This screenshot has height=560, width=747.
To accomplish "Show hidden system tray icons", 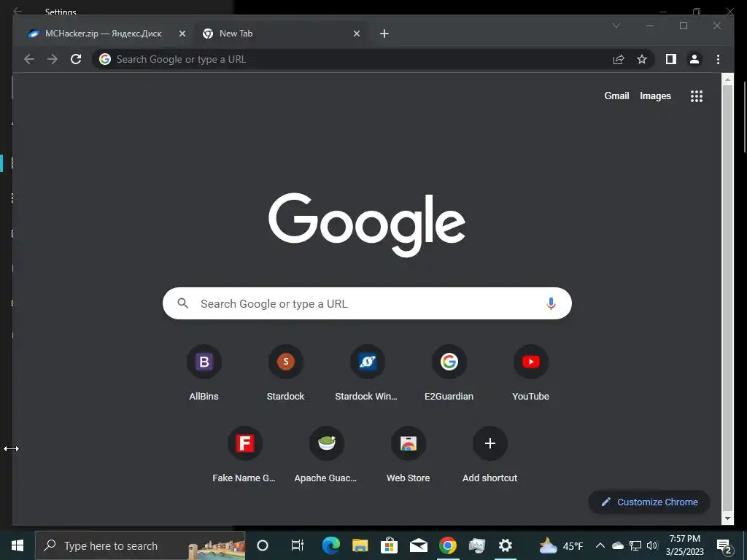I will click(600, 545).
